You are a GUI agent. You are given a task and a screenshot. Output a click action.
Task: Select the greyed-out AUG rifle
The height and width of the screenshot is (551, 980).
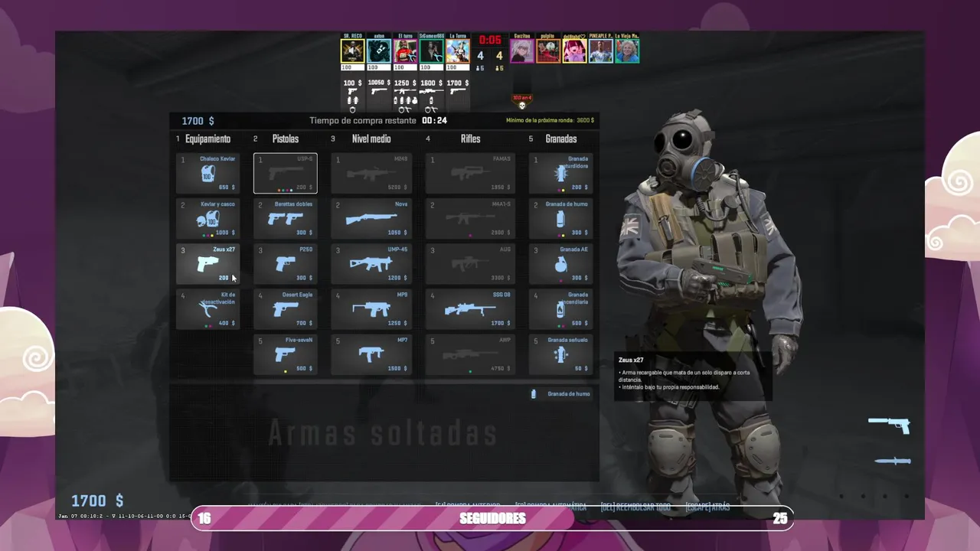tap(470, 264)
